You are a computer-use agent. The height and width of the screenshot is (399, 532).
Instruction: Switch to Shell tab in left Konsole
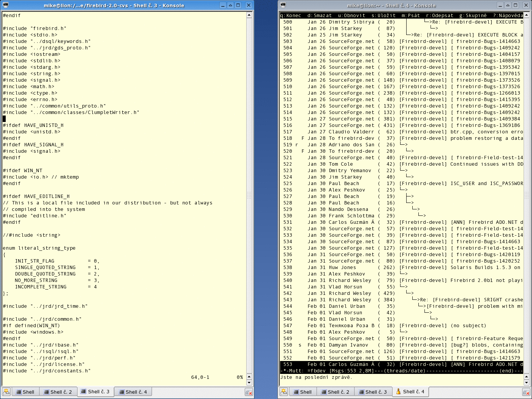pos(25,392)
